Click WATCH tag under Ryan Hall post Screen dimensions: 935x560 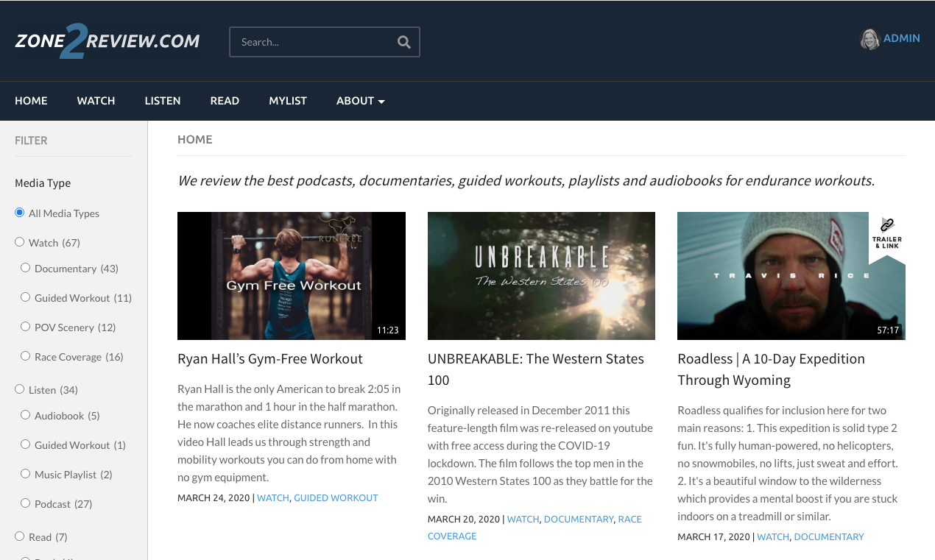click(273, 498)
